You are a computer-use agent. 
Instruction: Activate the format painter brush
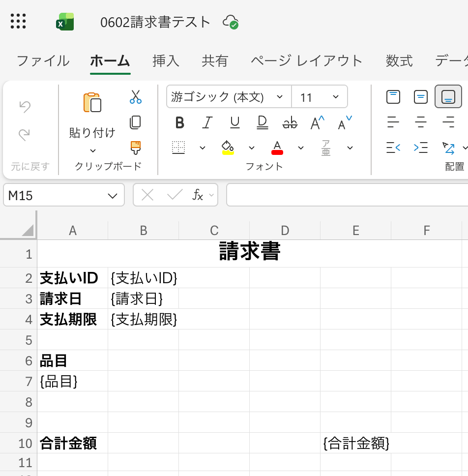[135, 148]
